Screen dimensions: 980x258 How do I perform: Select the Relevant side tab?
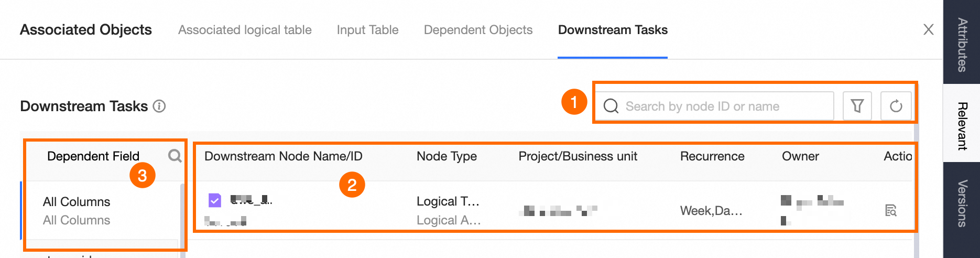pyautogui.click(x=962, y=126)
